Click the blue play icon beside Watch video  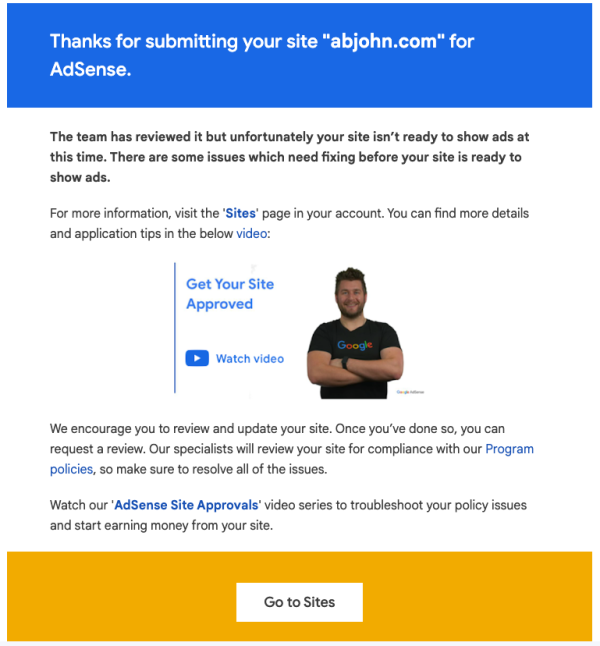[x=197, y=358]
